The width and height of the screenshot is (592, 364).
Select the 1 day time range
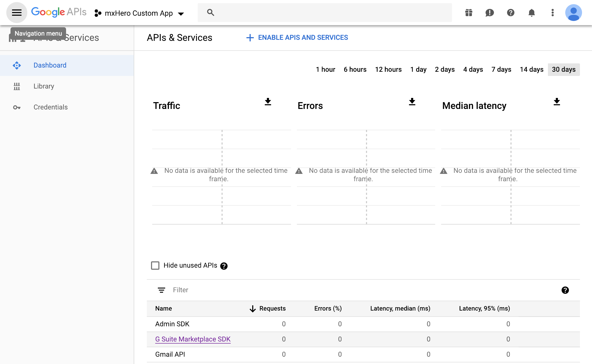pos(418,69)
